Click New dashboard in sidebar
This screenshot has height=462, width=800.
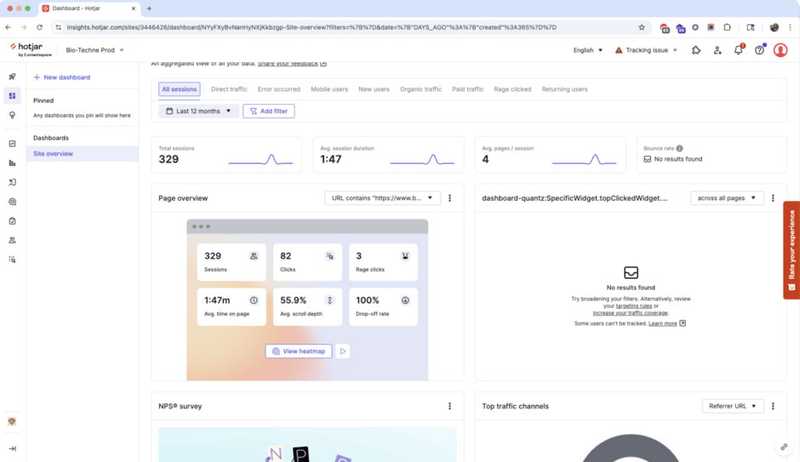[62, 78]
